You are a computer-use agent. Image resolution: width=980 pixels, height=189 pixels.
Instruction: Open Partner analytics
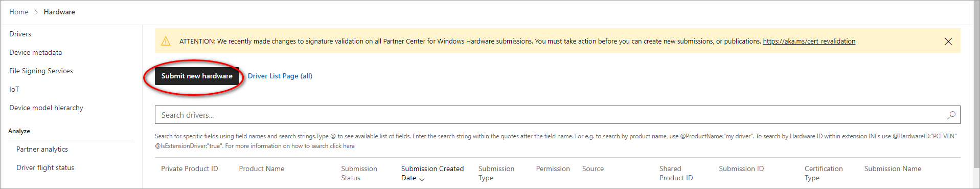(x=42, y=149)
